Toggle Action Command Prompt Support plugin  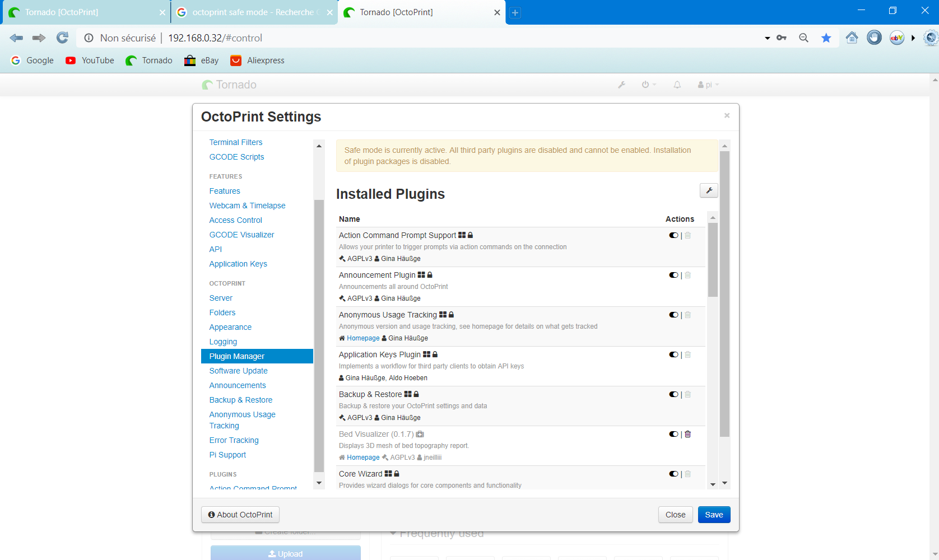[673, 235]
